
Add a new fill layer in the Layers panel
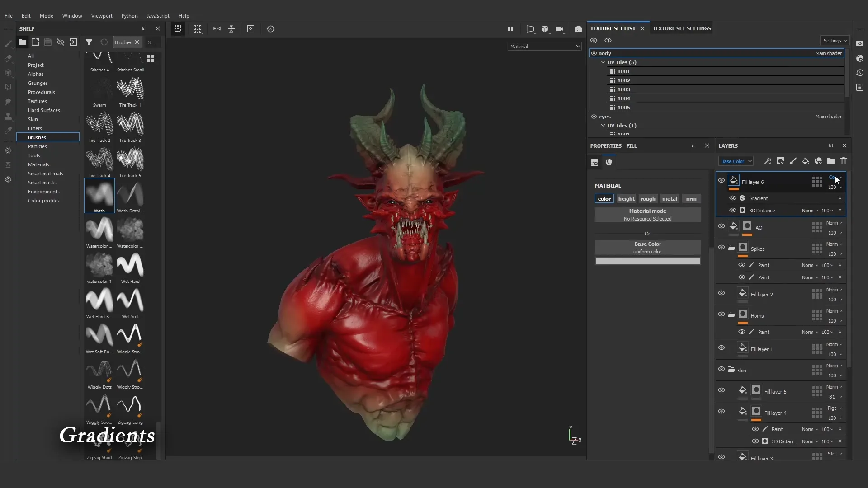[806, 161]
